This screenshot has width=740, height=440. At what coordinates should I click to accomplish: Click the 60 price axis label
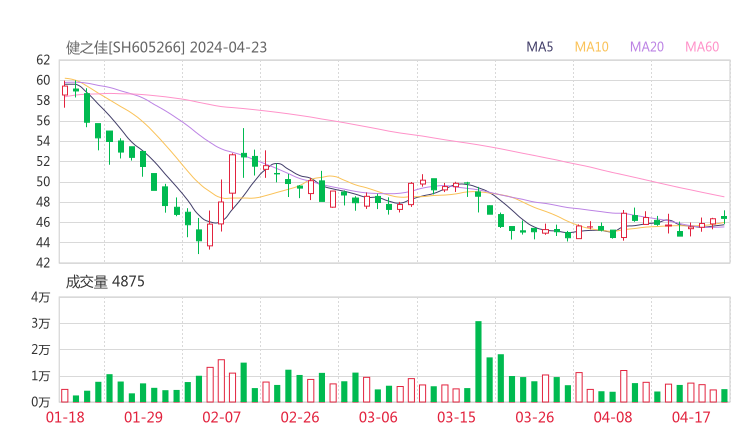[43, 80]
